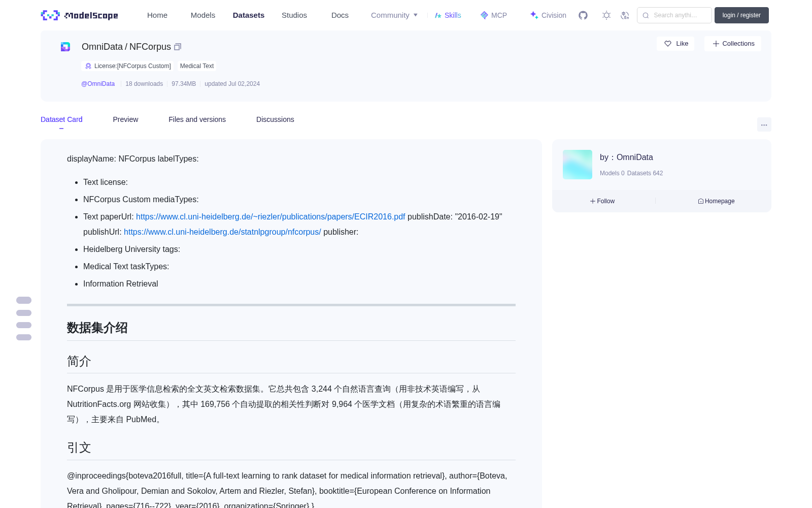Image resolution: width=812 pixels, height=508 pixels.
Task: Click the 'Information Retrieval' list item
Action: click(x=121, y=283)
